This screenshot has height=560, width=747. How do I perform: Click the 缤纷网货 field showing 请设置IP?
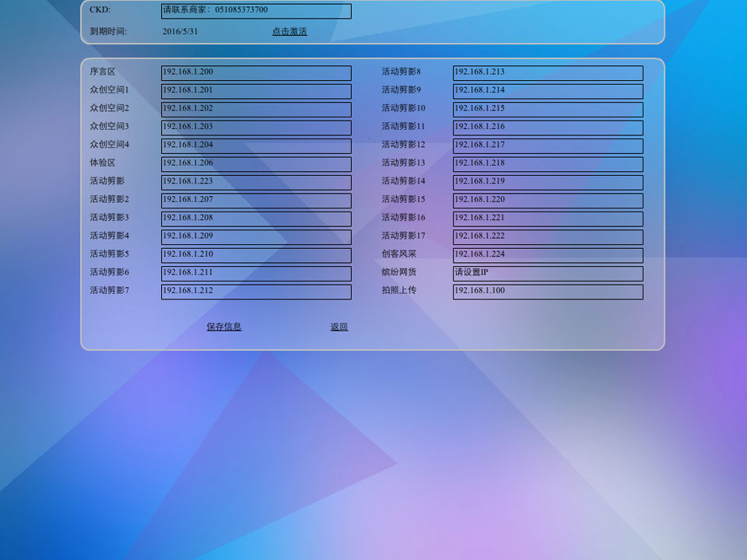(548, 273)
